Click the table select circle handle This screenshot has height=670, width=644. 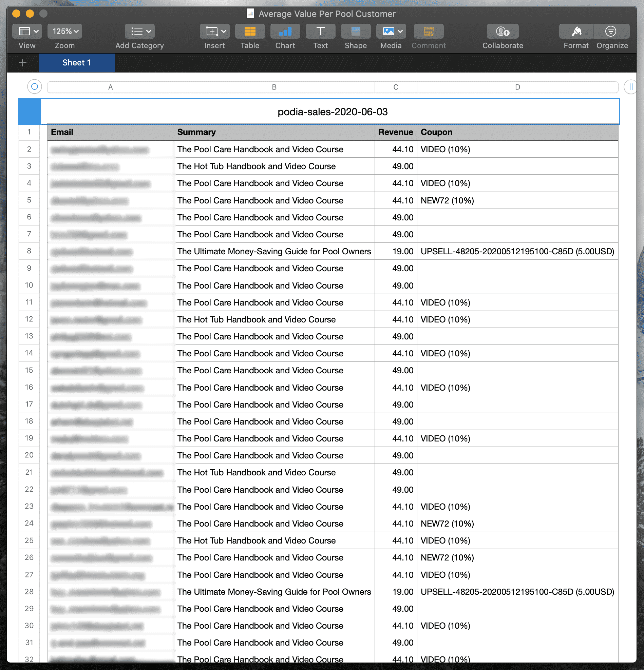click(x=35, y=87)
